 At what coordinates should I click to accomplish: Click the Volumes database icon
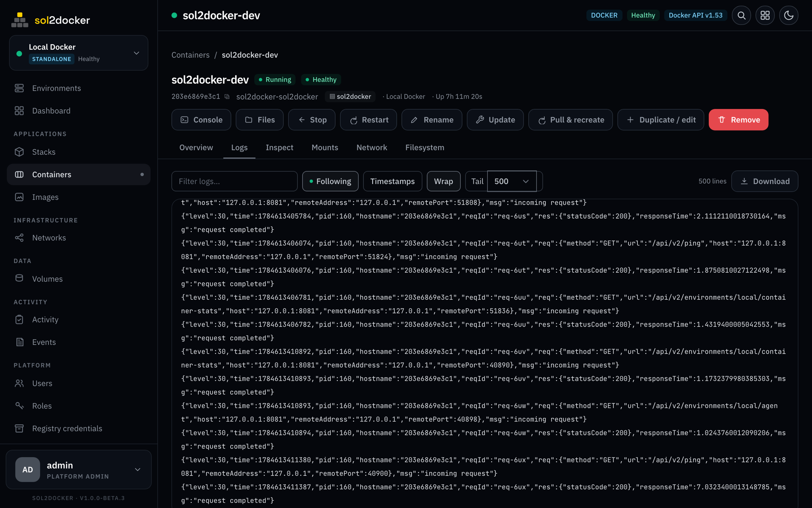pos(19,278)
